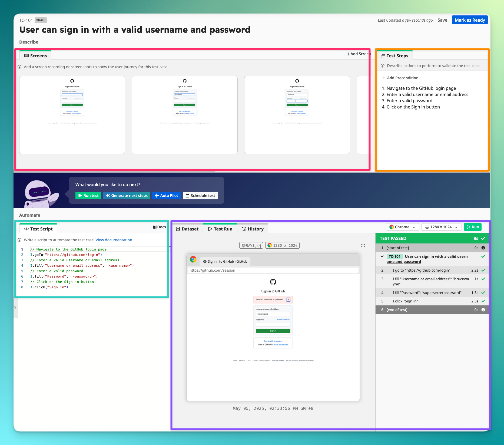Click the TEST PASSED header bar
This screenshot has width=504, height=445.
[x=432, y=238]
